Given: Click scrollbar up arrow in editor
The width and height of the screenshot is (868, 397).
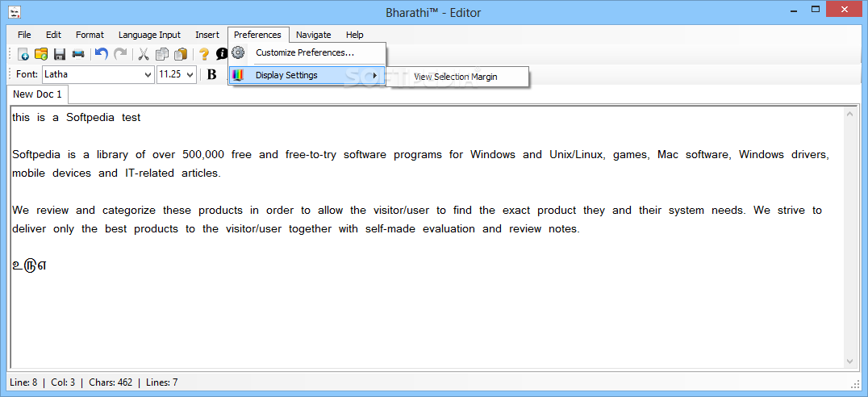Looking at the screenshot, I should click(849, 114).
